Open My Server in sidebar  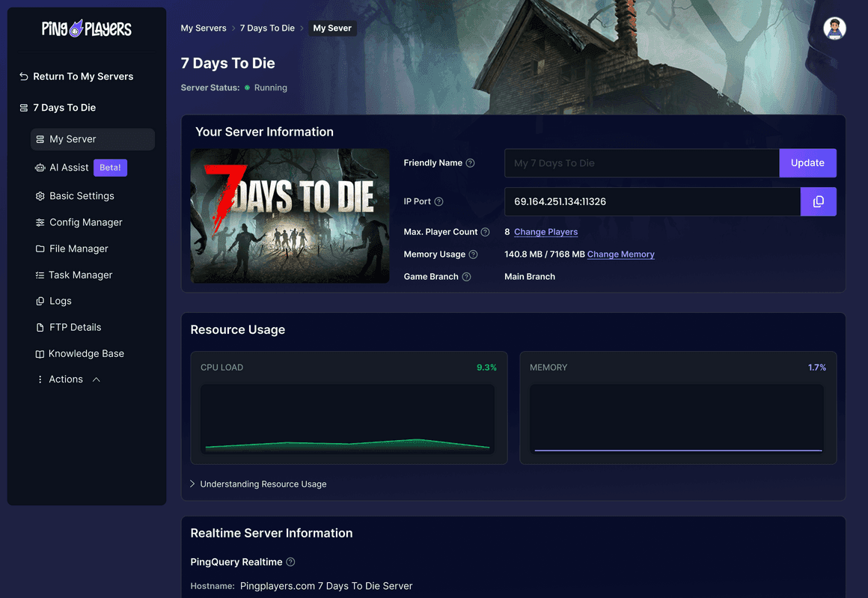pyautogui.click(x=93, y=139)
